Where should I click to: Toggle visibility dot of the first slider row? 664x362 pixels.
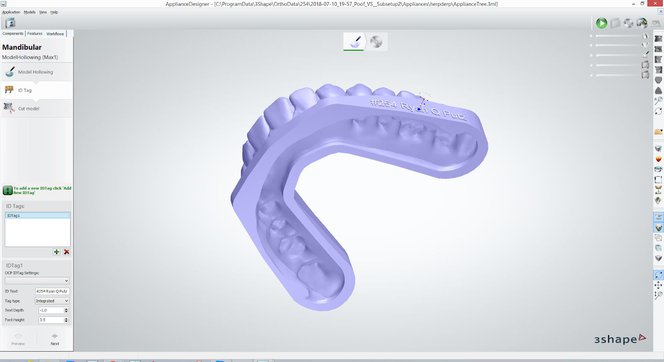tap(591, 36)
